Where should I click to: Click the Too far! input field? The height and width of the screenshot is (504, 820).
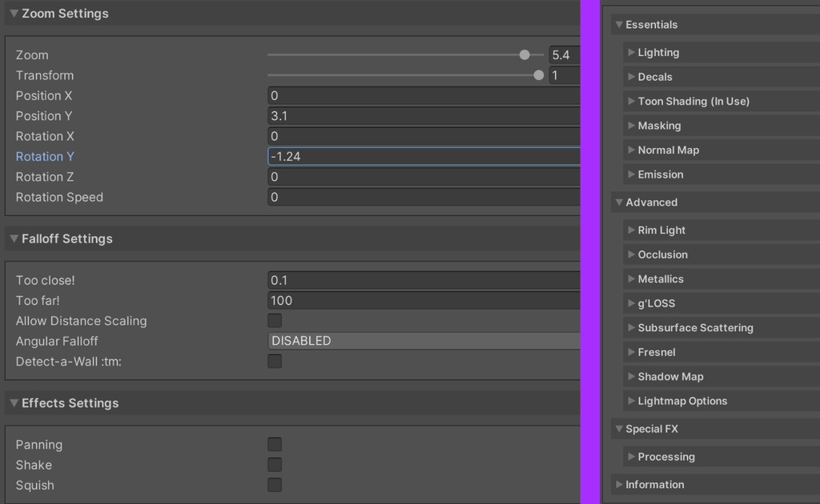click(424, 300)
